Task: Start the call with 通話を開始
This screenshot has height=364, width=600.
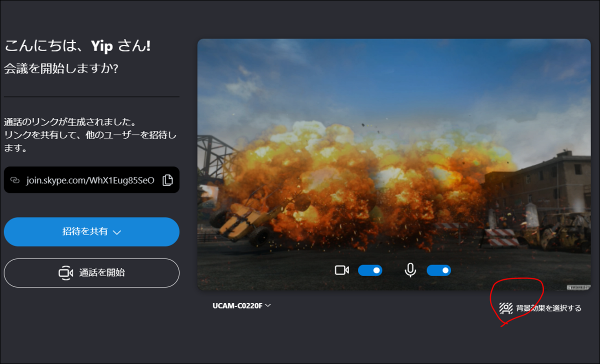Action: 91,273
